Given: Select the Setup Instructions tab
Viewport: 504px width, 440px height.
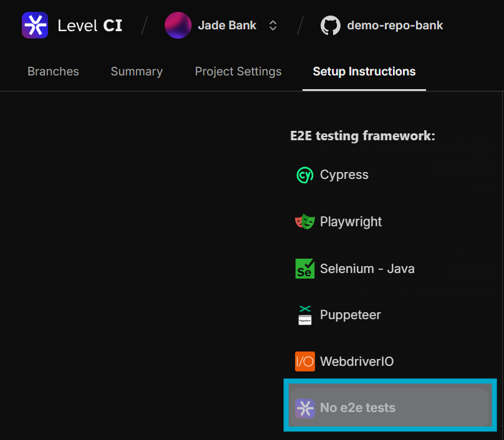Looking at the screenshot, I should 364,72.
